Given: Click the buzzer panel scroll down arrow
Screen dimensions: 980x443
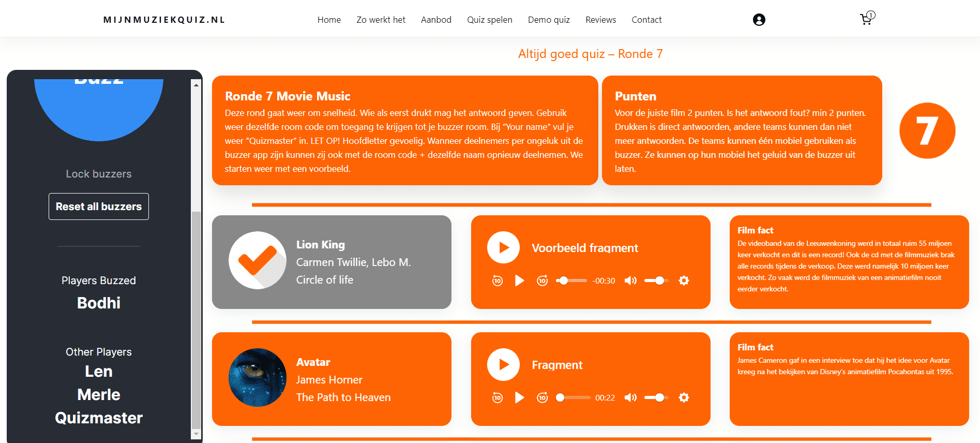Looking at the screenshot, I should pyautogui.click(x=196, y=434).
